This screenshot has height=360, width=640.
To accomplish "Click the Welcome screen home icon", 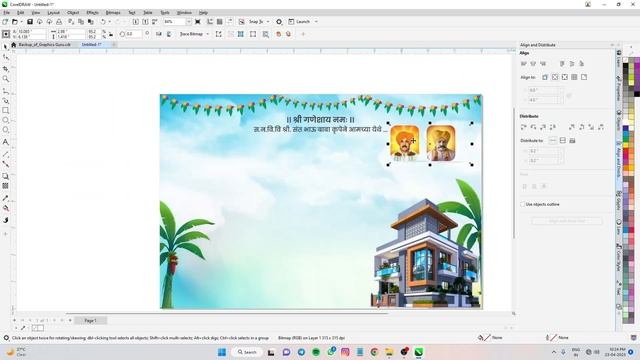I will click(x=13, y=44).
